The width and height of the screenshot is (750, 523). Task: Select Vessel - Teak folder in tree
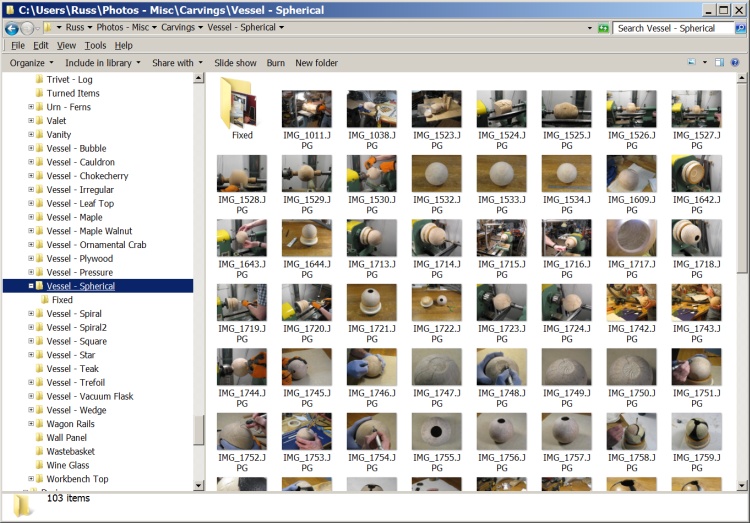point(72,369)
